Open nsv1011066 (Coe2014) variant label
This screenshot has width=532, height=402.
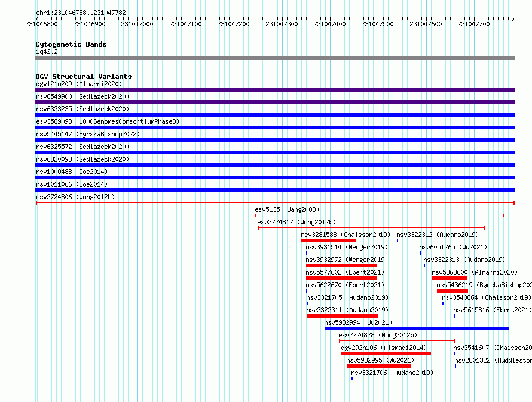pos(72,184)
